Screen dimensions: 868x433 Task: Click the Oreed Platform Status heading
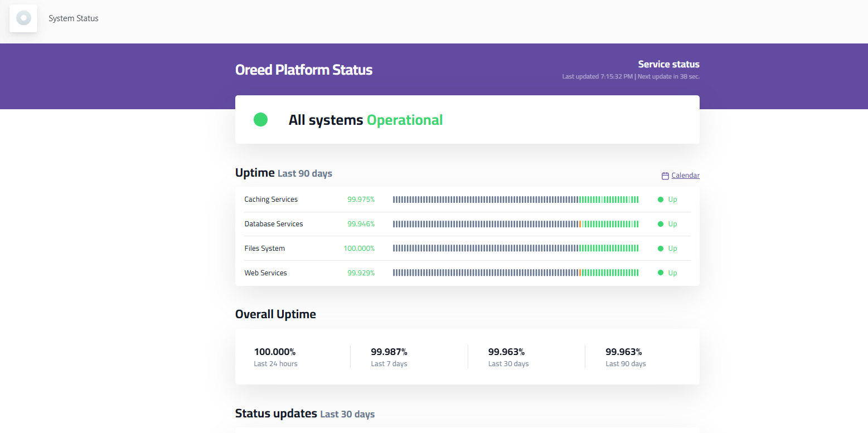pyautogui.click(x=304, y=70)
